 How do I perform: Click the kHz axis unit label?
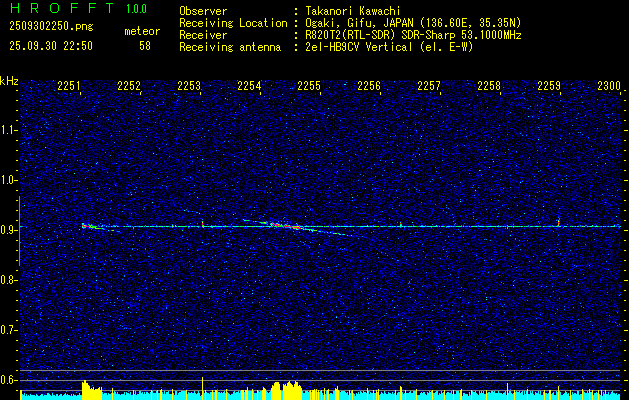coord(9,81)
